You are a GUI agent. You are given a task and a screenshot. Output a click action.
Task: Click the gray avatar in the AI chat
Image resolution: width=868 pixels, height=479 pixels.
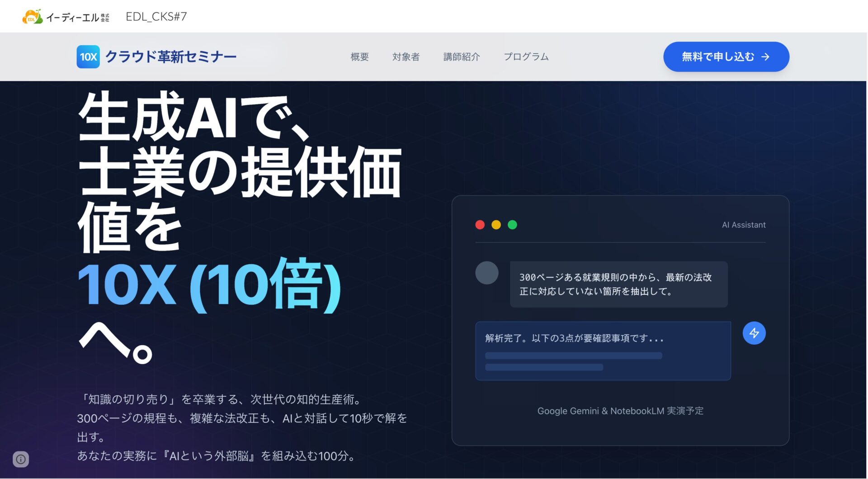(486, 273)
